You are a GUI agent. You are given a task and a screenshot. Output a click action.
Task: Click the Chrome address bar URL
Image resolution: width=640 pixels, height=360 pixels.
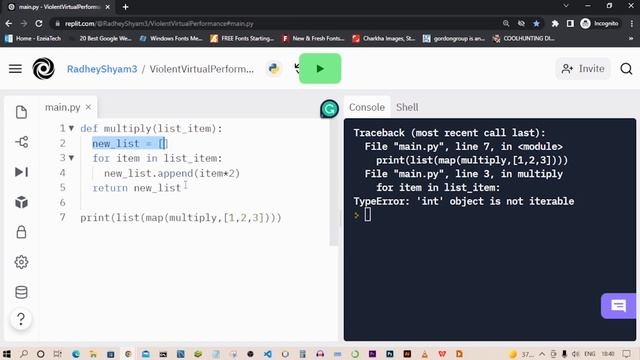pos(159,24)
